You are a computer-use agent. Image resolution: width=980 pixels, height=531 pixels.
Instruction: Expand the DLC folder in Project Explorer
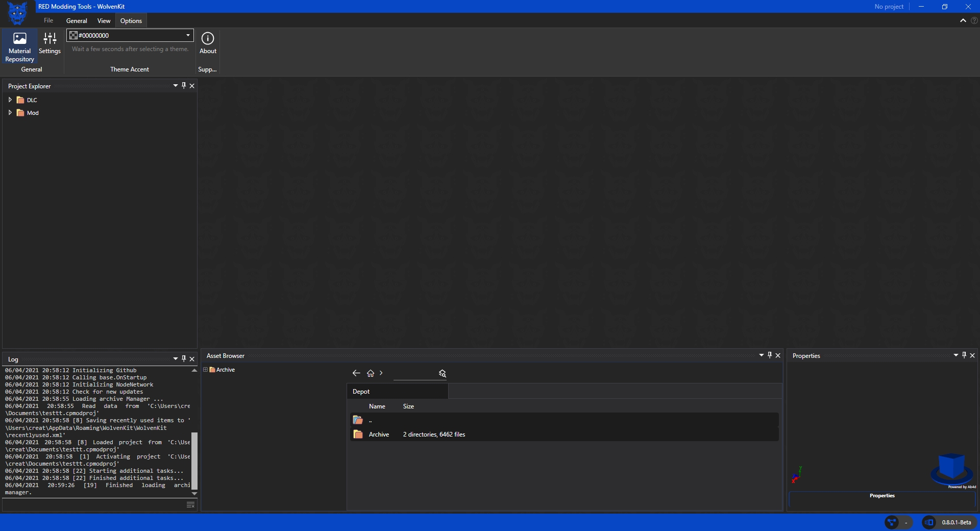pyautogui.click(x=10, y=100)
